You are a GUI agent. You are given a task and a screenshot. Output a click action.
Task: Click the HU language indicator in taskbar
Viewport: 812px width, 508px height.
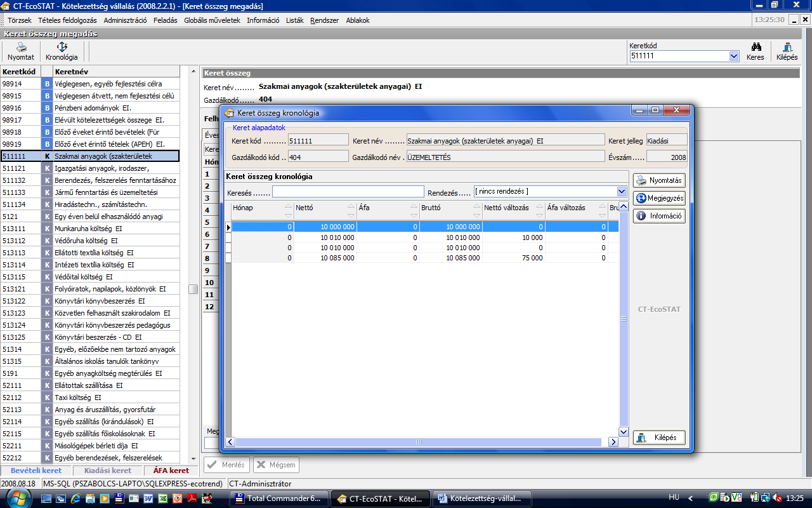[674, 498]
